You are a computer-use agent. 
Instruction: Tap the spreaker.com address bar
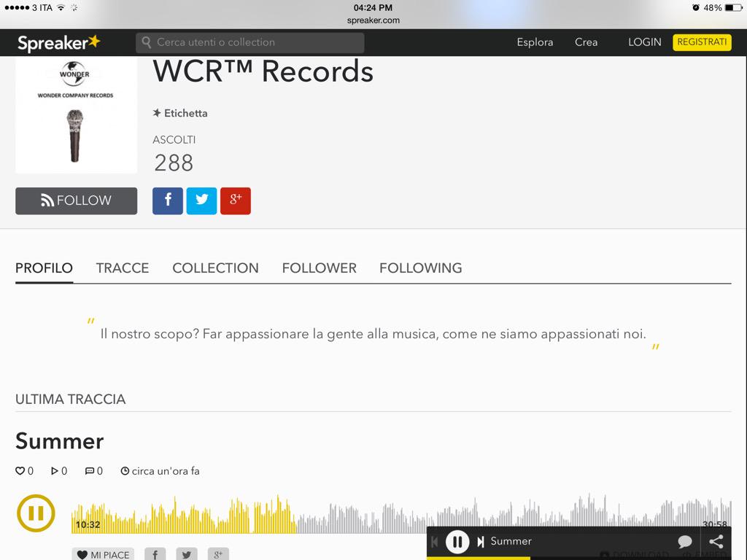point(373,20)
